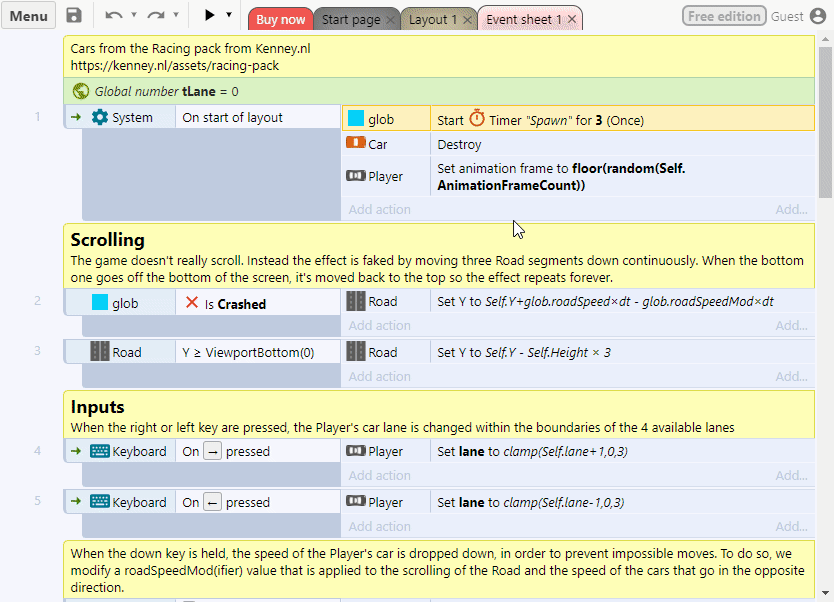Open the Add... menu for event 4
The image size is (834, 602).
click(791, 475)
